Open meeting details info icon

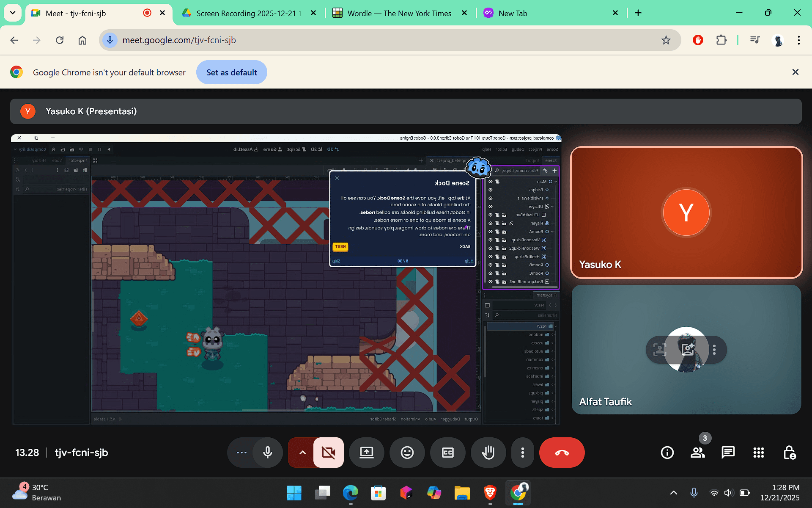point(667,453)
